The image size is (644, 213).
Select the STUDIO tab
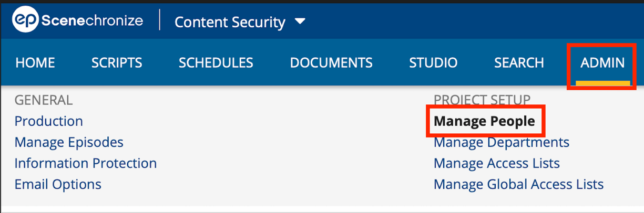tap(433, 63)
